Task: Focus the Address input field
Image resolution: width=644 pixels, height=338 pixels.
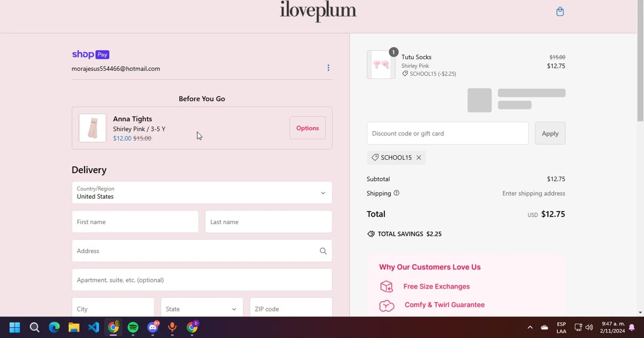Action: coord(202,251)
